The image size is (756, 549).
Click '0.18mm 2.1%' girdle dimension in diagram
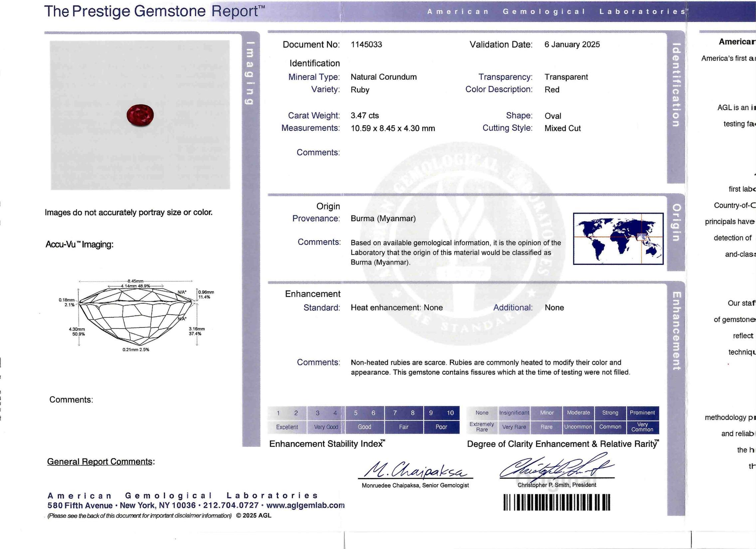67,302
